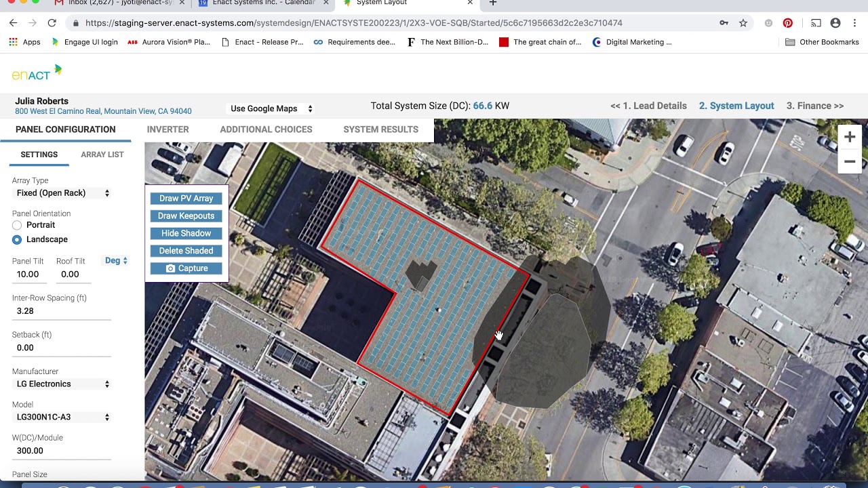Viewport: 868px width, 488px height.
Task: Open the Panel Configuration tab
Action: tap(66, 129)
